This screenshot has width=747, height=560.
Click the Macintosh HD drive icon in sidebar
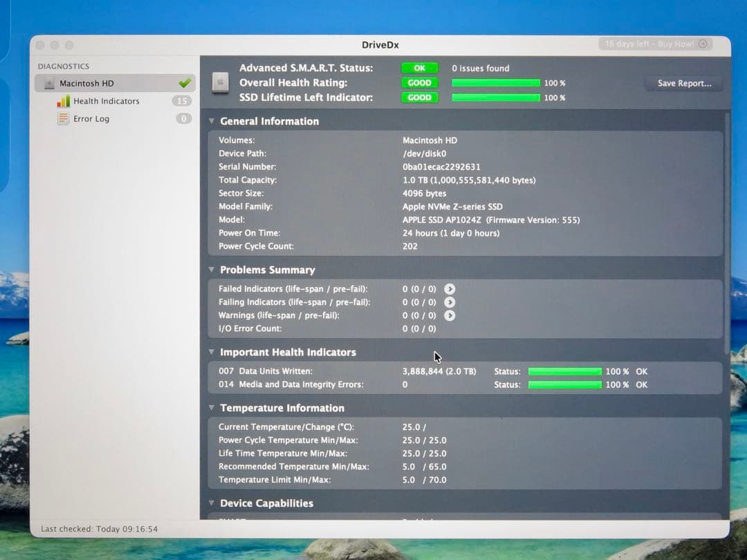click(x=49, y=84)
